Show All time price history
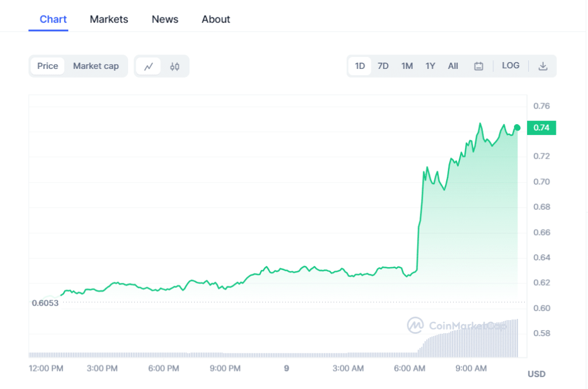588x389 pixels. pos(453,66)
